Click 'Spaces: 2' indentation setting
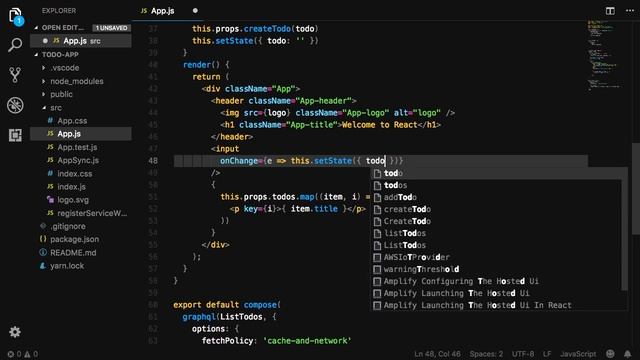 tap(486, 354)
